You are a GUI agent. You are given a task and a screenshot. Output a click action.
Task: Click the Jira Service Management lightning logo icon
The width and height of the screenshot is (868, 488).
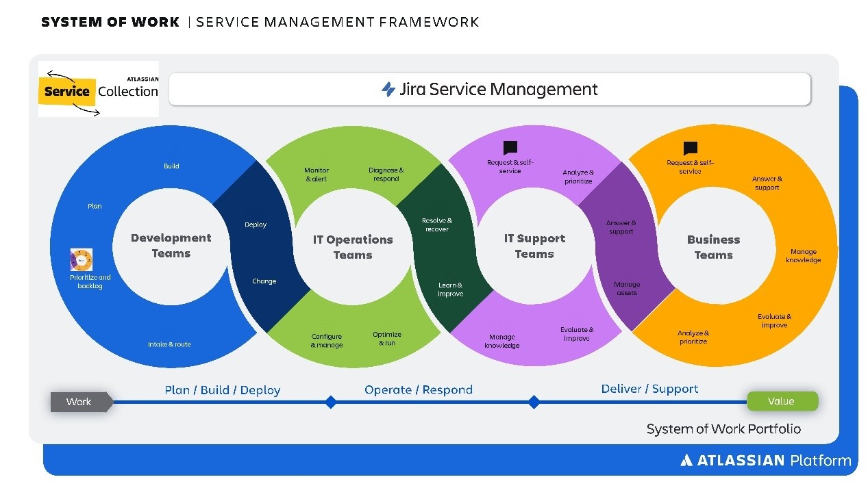[x=388, y=90]
